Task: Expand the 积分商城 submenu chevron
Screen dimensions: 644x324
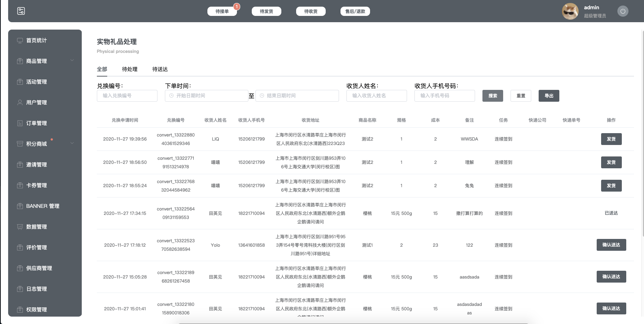Action: (x=72, y=143)
